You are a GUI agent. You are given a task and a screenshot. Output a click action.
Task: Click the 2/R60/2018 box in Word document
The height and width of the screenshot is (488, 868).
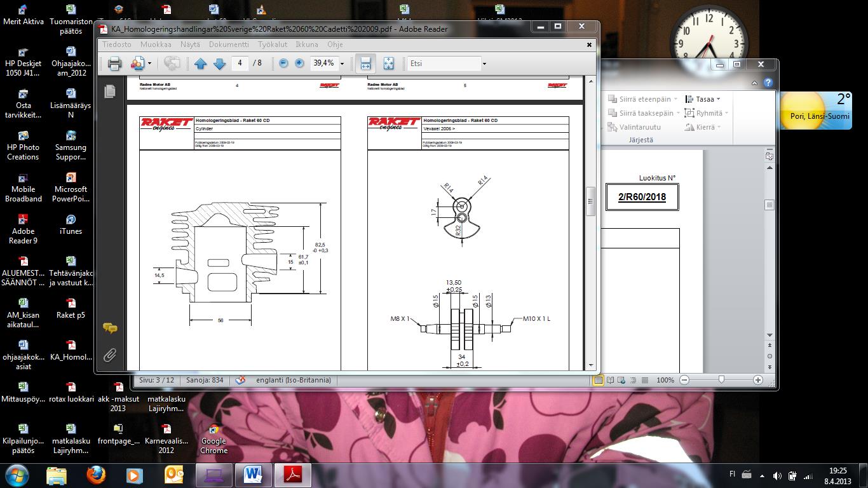click(x=642, y=197)
